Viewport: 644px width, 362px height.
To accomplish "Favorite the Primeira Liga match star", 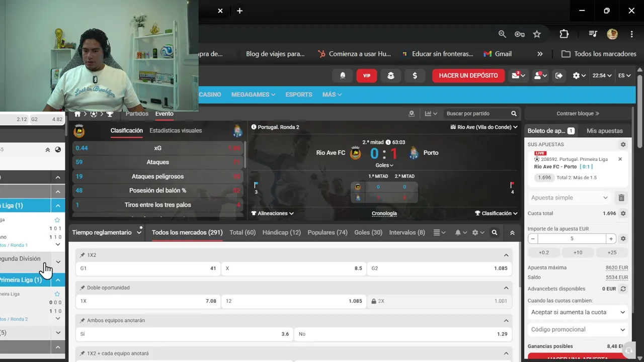I will pos(57,294).
